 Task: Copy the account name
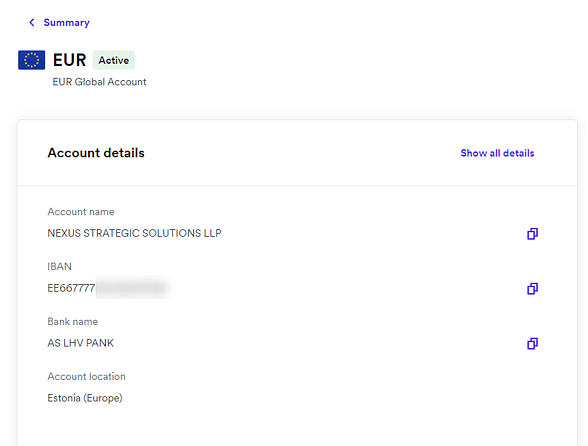[x=532, y=234]
